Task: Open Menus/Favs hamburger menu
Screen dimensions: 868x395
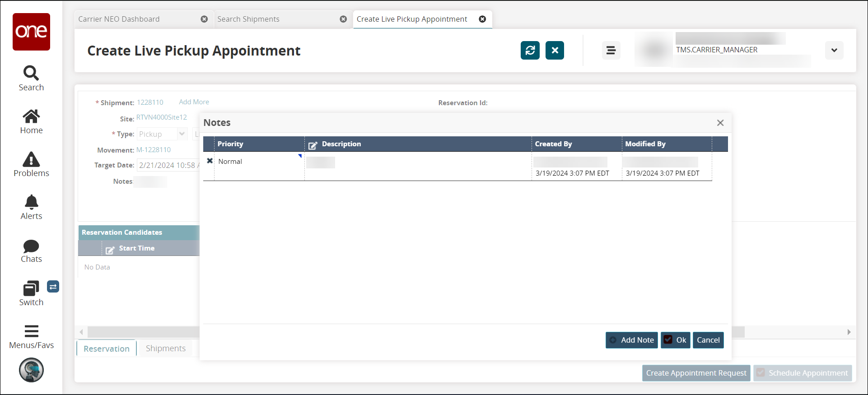Action: tap(31, 337)
